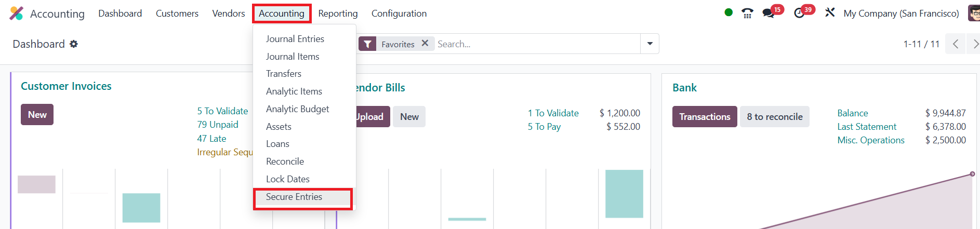Click the Odoo Accounting app logo icon
Image resolution: width=980 pixels, height=229 pixels.
pos(16,14)
